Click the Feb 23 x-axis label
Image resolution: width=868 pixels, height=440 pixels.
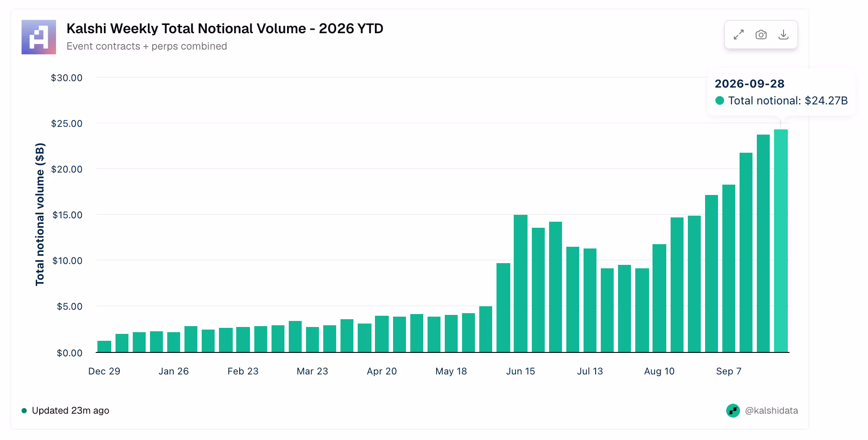pos(243,371)
